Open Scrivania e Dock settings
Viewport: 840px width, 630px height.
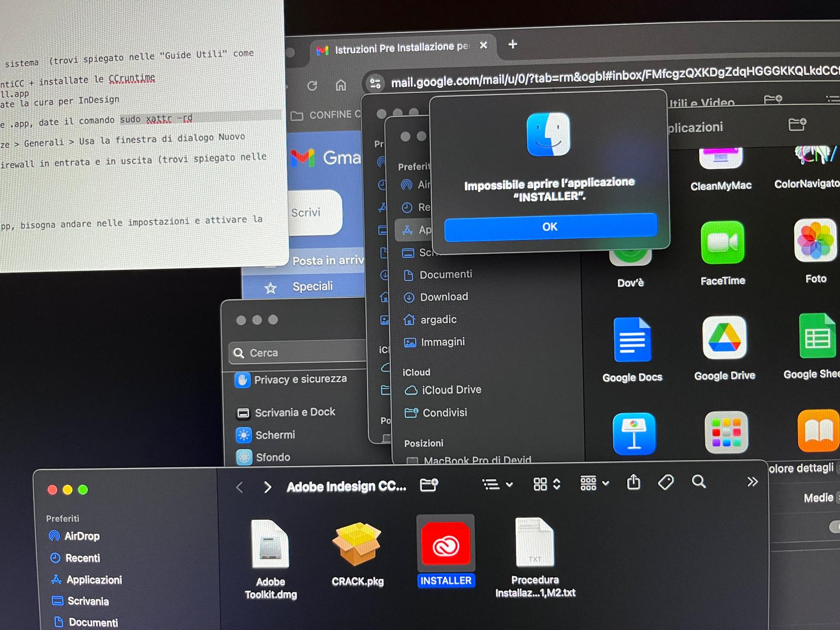point(287,413)
